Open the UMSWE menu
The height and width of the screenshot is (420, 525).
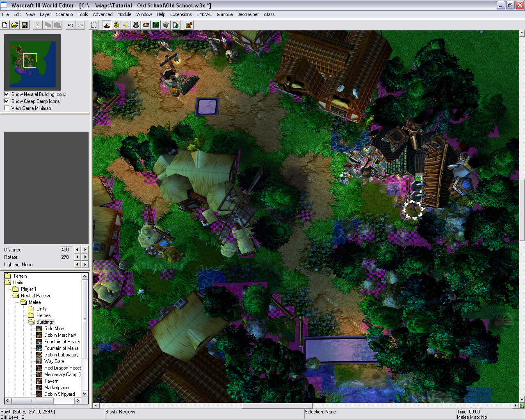tap(204, 14)
